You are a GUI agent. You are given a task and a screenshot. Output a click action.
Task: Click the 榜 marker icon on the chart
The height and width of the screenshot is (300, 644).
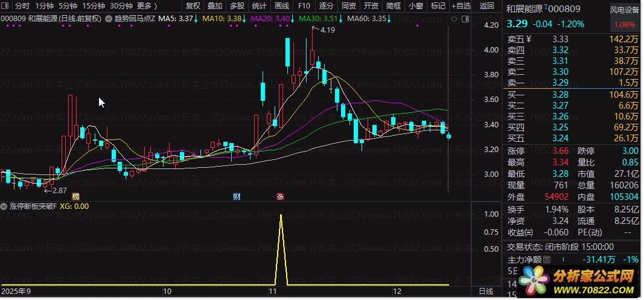pyautogui.click(x=75, y=196)
